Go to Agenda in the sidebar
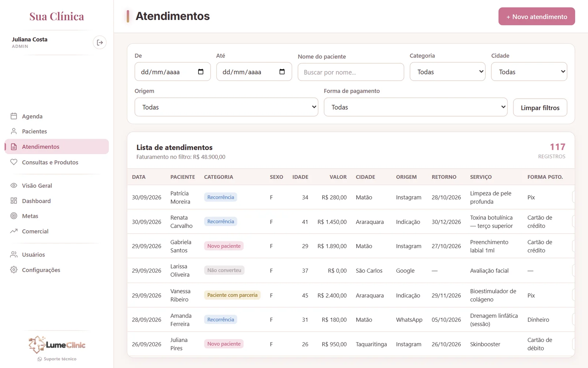Viewport: 588px width, 368px height. click(57, 116)
